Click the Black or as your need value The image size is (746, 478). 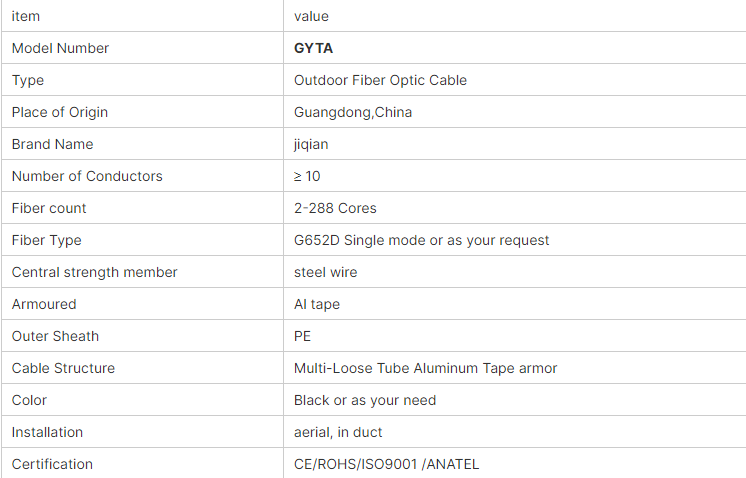click(x=365, y=400)
